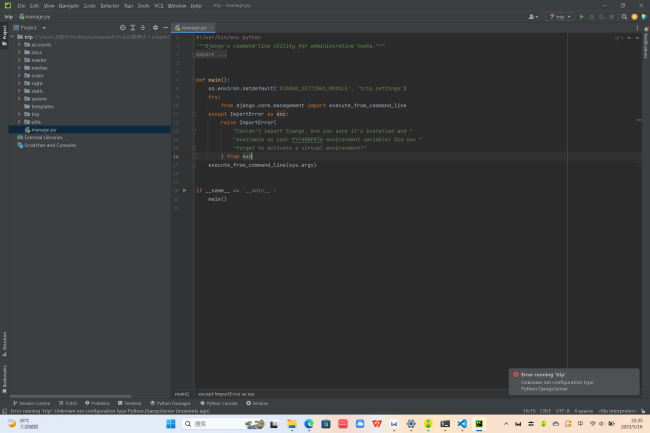The image size is (650, 433).
Task: Click the Debug bug icon
Action: coord(591,17)
